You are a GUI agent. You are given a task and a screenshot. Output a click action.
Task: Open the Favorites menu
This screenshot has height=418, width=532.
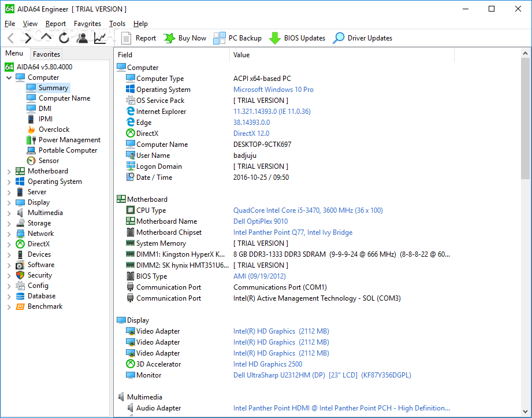pos(88,24)
